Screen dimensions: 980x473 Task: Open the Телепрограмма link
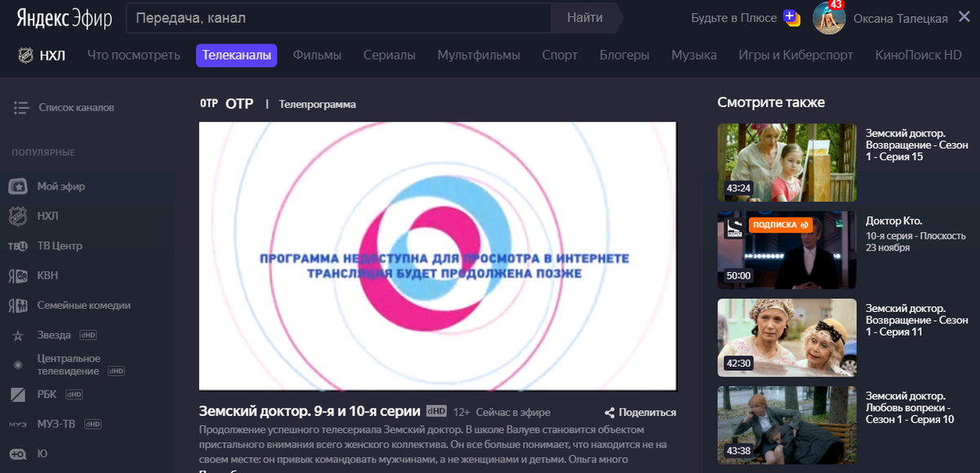(318, 105)
